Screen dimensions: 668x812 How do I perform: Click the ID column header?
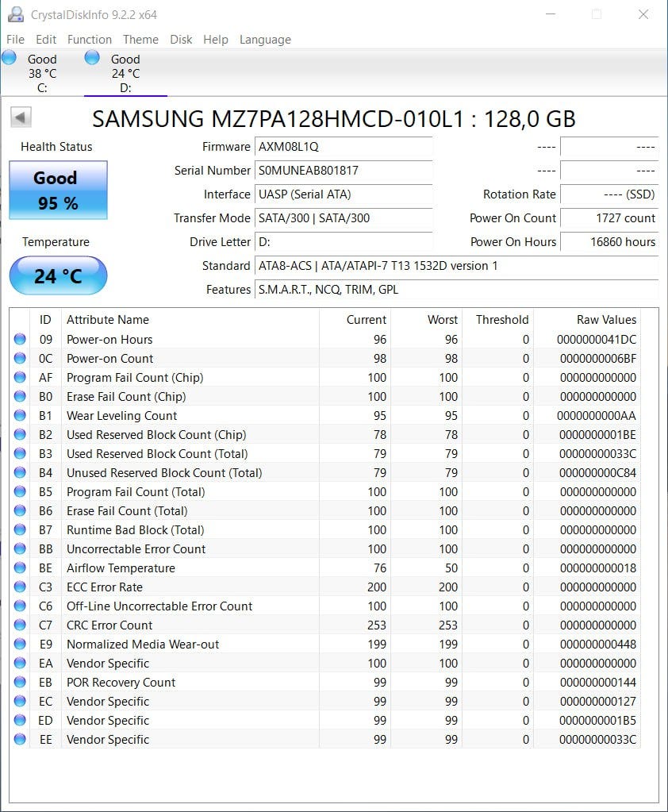[45, 320]
